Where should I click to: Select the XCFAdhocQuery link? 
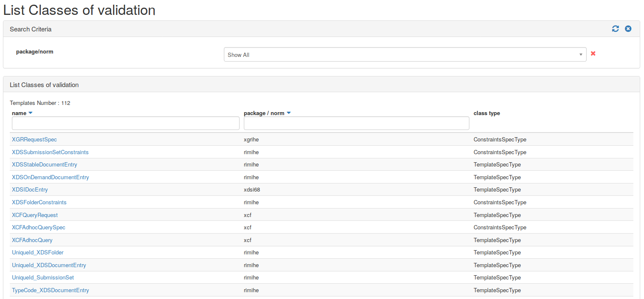coord(32,240)
